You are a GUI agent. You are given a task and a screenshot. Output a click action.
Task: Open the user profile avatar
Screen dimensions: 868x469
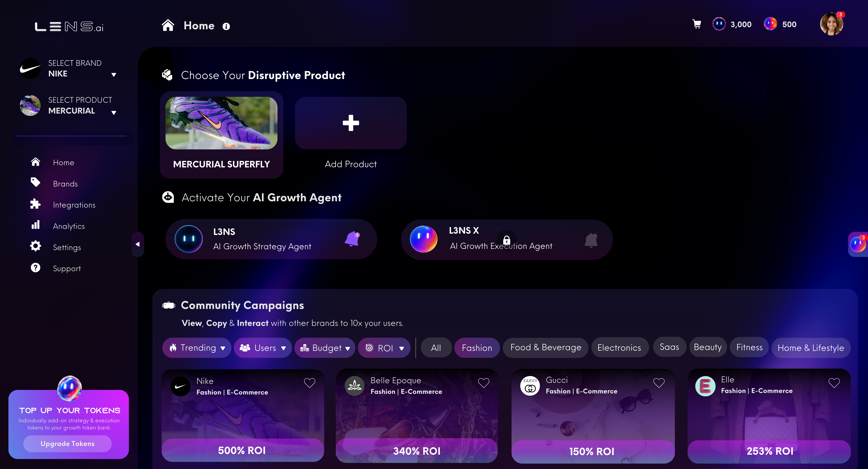(832, 24)
